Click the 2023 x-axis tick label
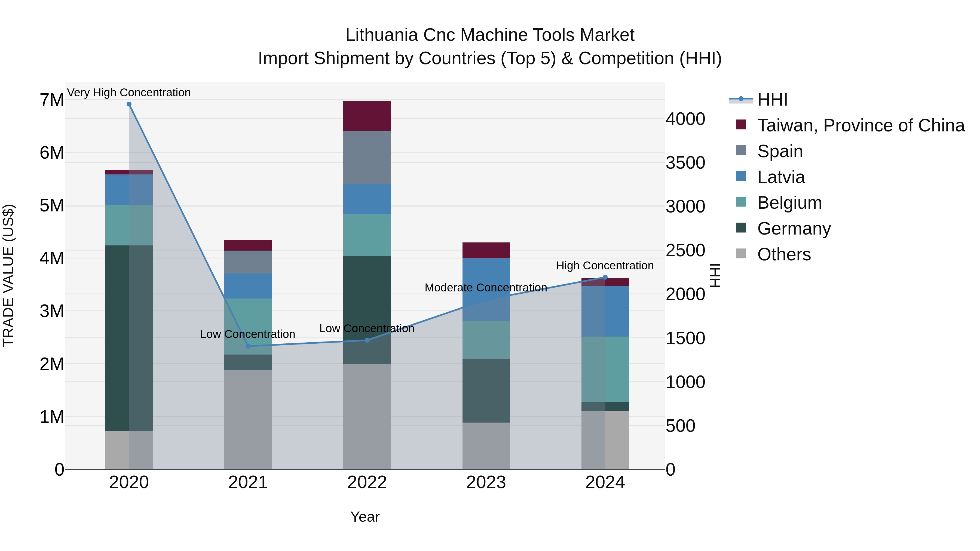 [486, 482]
